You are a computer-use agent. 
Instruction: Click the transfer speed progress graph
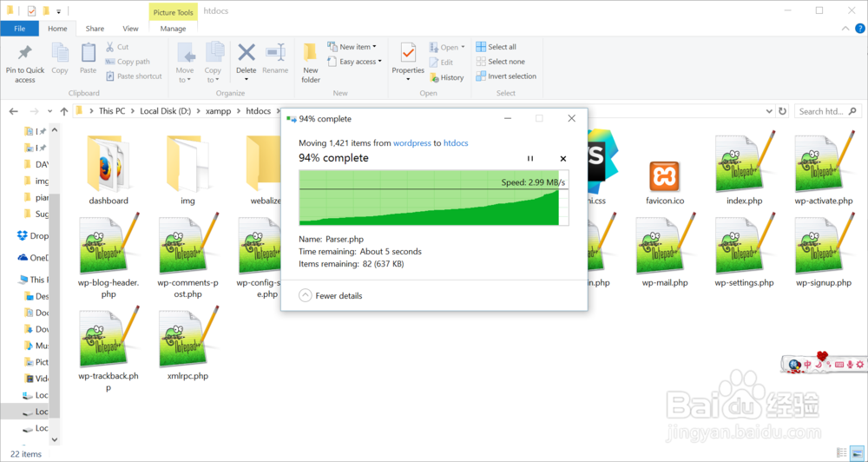point(434,198)
